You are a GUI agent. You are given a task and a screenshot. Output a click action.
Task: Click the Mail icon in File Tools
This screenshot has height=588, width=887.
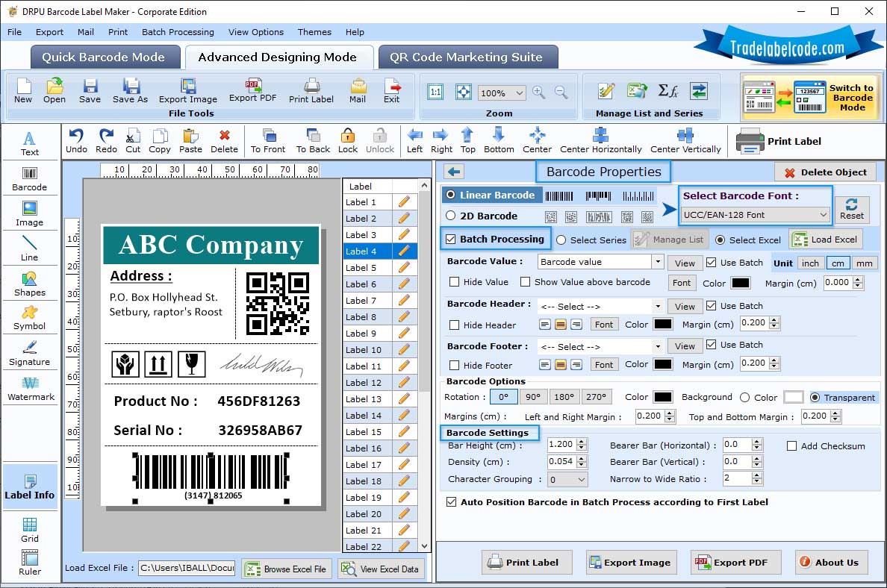click(x=358, y=91)
